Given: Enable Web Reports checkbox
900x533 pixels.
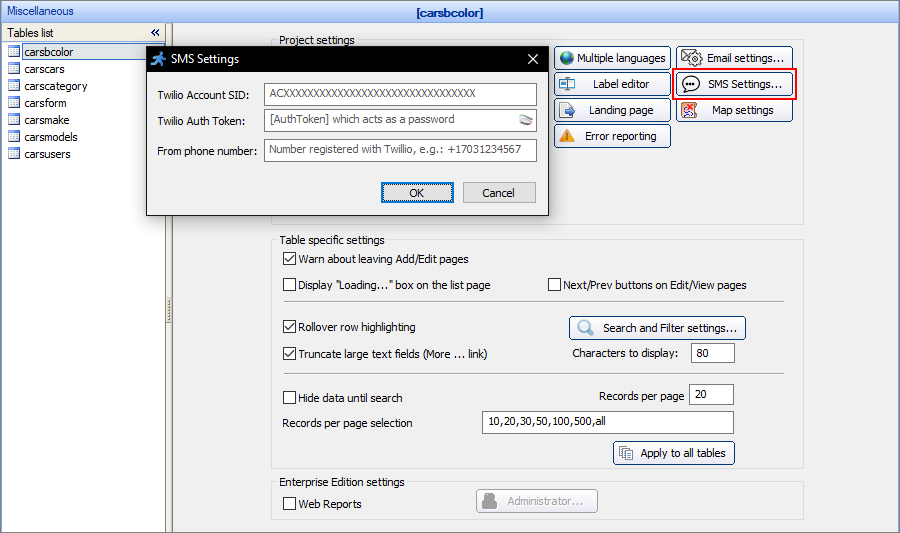Looking at the screenshot, I should [289, 504].
